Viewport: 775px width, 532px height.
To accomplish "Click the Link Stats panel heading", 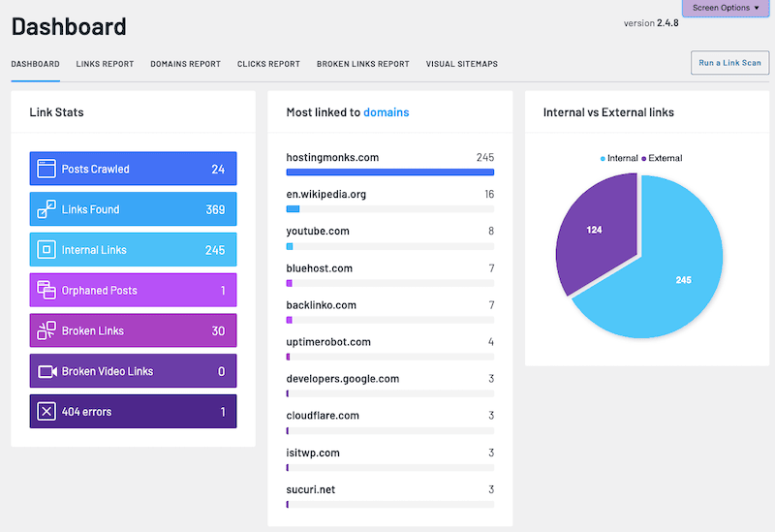I will click(x=56, y=112).
